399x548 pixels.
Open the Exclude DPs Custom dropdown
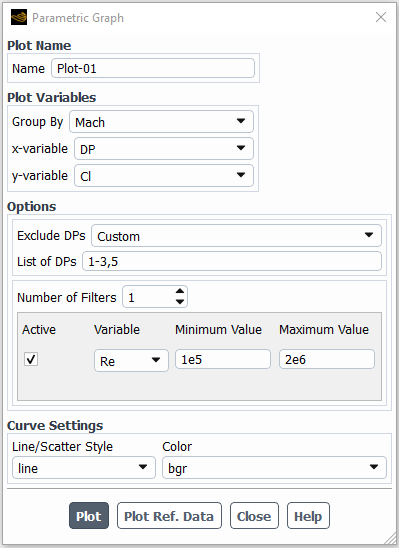[x=236, y=236]
